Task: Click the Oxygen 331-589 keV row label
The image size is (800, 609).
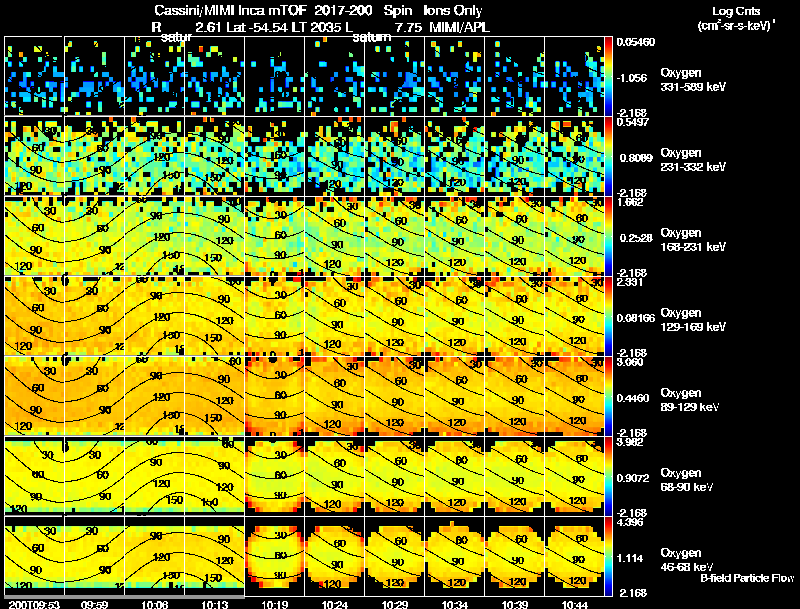Action: [x=693, y=80]
